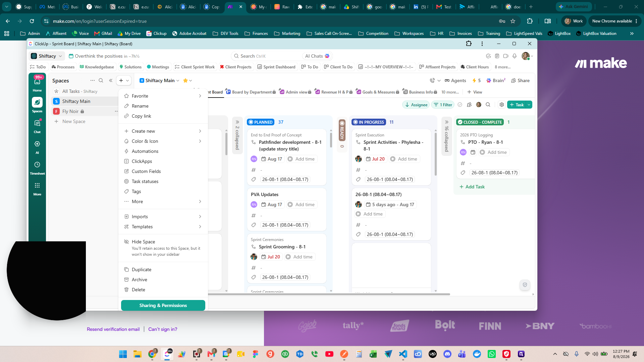This screenshot has height=362, width=644.
Task: Open the Home section in ClickUp sidebar
Action: (x=37, y=84)
